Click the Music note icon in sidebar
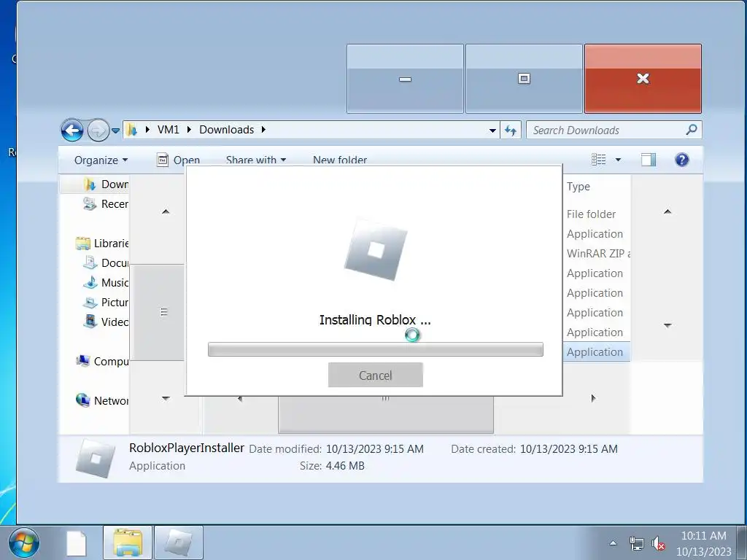Viewport: 747px width, 560px height. point(90,282)
